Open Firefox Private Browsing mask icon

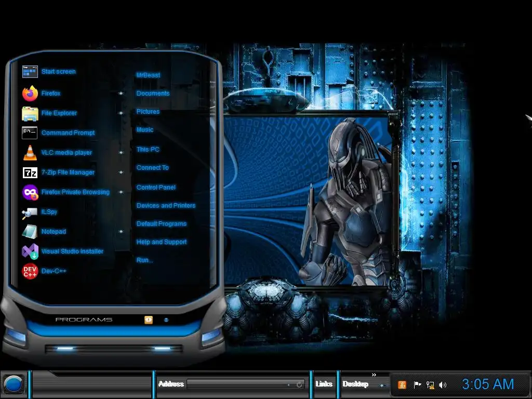pos(30,192)
